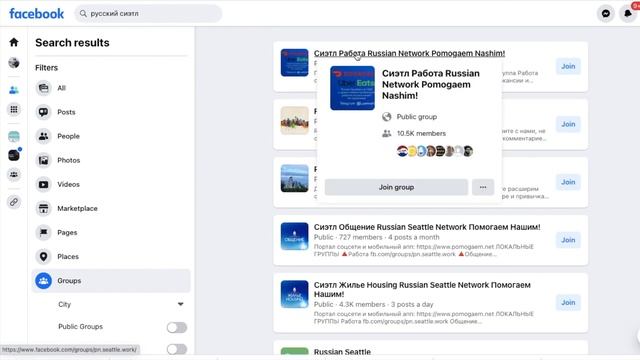Open Сиэтл Работа Russian Network group title link
Viewport: 640px width, 360px height.
click(409, 53)
